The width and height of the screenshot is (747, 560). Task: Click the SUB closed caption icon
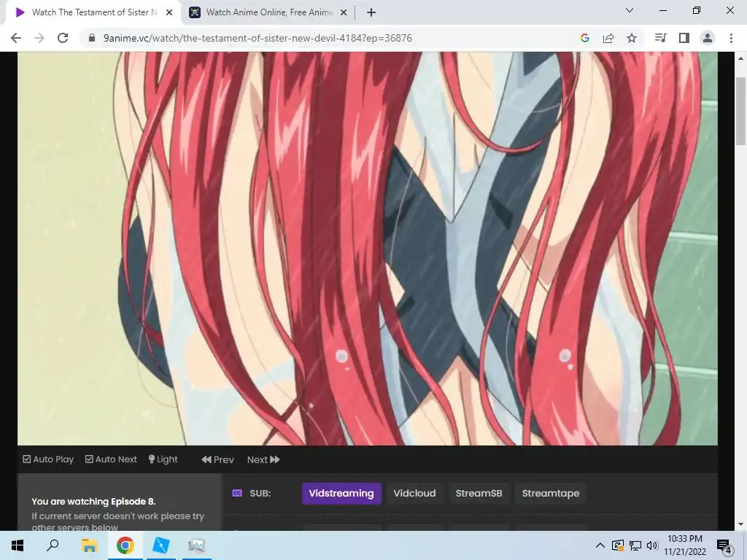[237, 494]
